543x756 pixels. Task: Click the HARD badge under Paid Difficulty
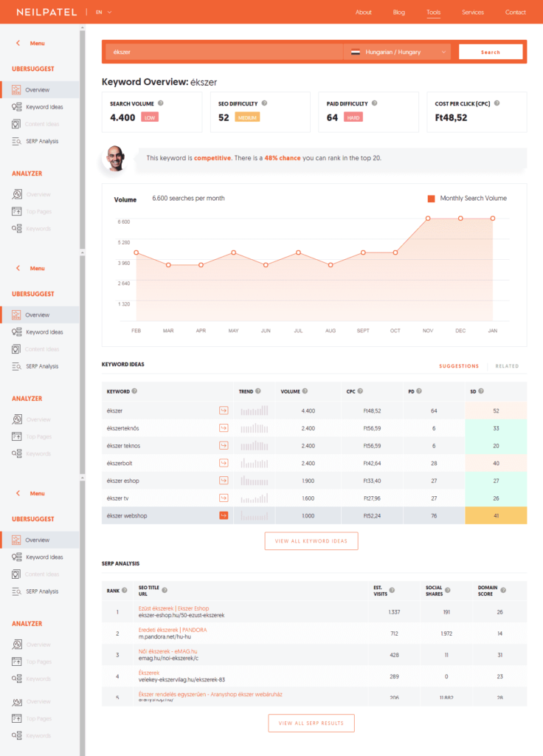[x=353, y=117]
